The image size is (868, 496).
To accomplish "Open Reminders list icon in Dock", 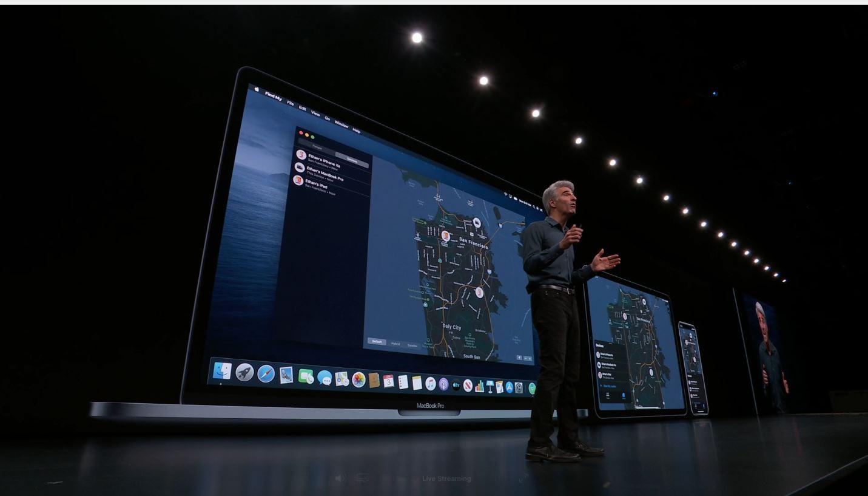I will point(403,382).
